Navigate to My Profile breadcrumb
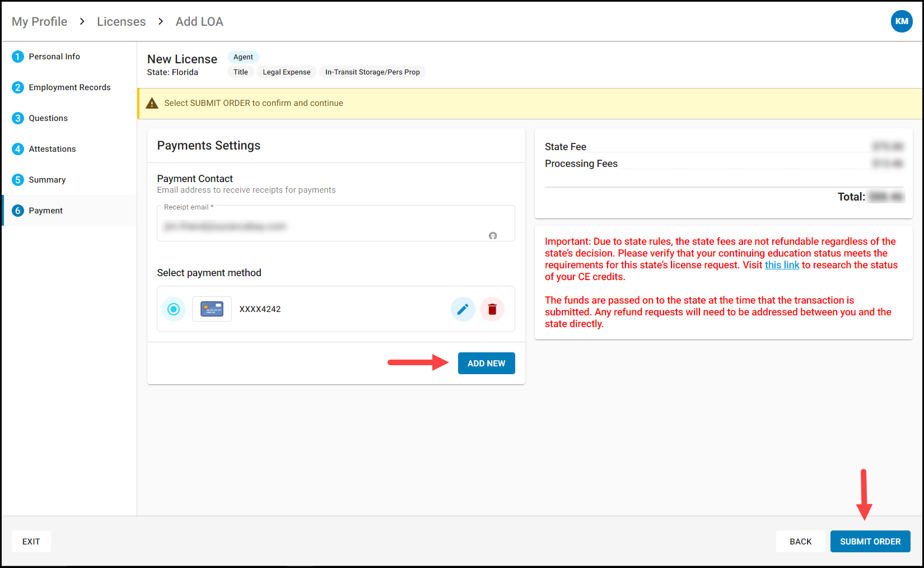924x568 pixels. pyautogui.click(x=40, y=21)
